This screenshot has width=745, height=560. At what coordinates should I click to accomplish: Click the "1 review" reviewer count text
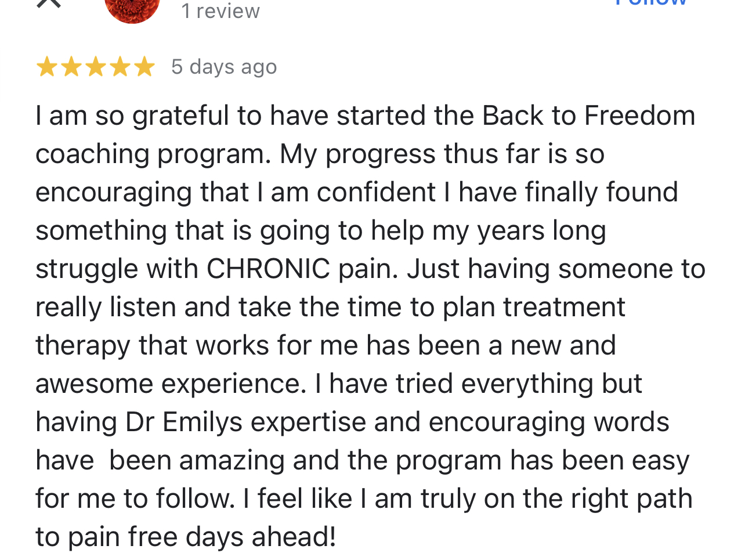click(x=220, y=10)
